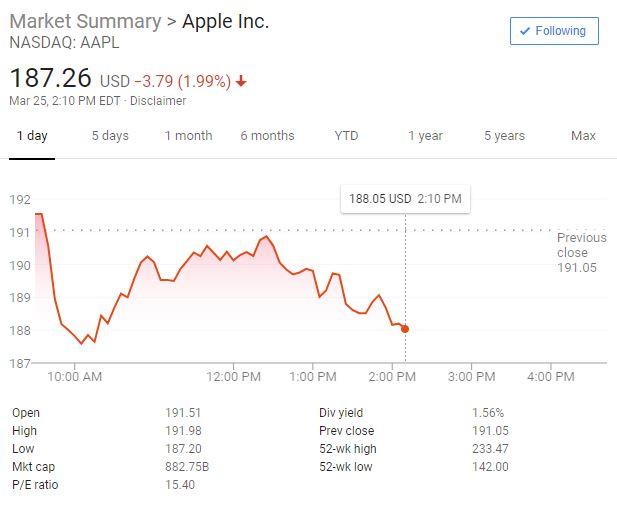Click the Apple Inc. title
This screenshot has width=617, height=512.
tap(225, 21)
